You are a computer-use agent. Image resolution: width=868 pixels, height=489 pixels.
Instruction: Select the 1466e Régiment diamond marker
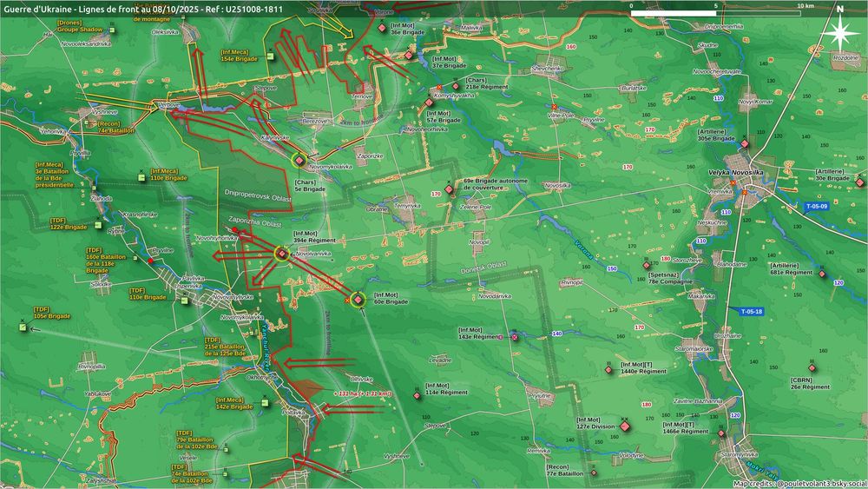tap(721, 433)
